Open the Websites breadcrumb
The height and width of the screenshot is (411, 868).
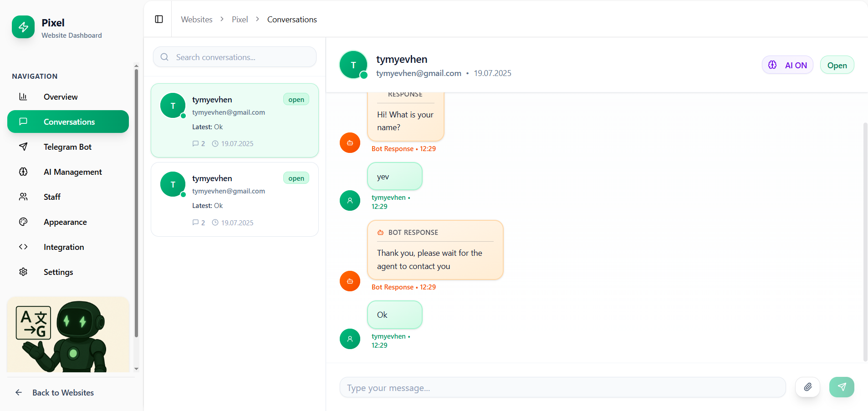196,19
